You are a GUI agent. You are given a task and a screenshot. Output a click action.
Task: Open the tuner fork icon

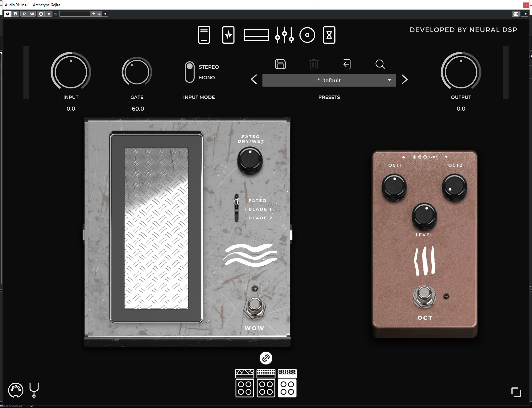click(34, 390)
